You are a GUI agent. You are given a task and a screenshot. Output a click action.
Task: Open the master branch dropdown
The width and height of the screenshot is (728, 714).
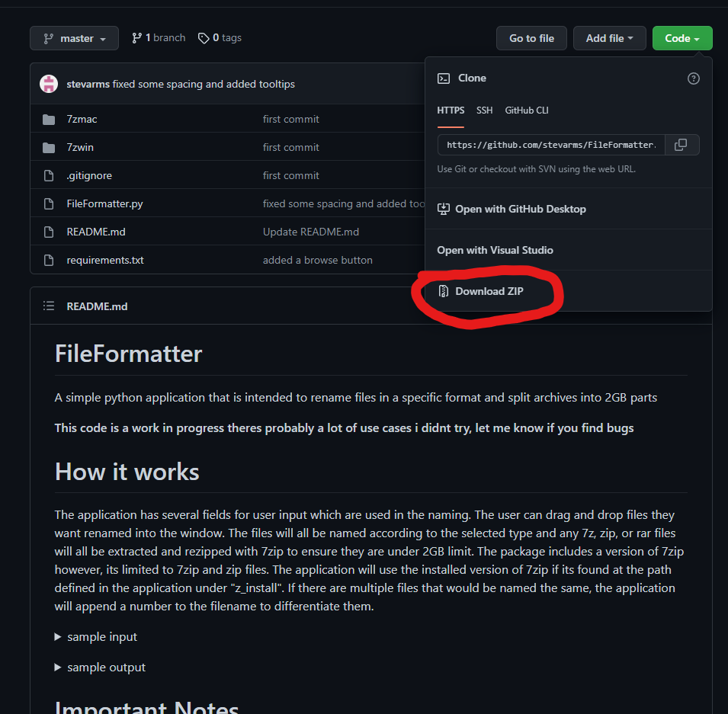[x=74, y=37]
